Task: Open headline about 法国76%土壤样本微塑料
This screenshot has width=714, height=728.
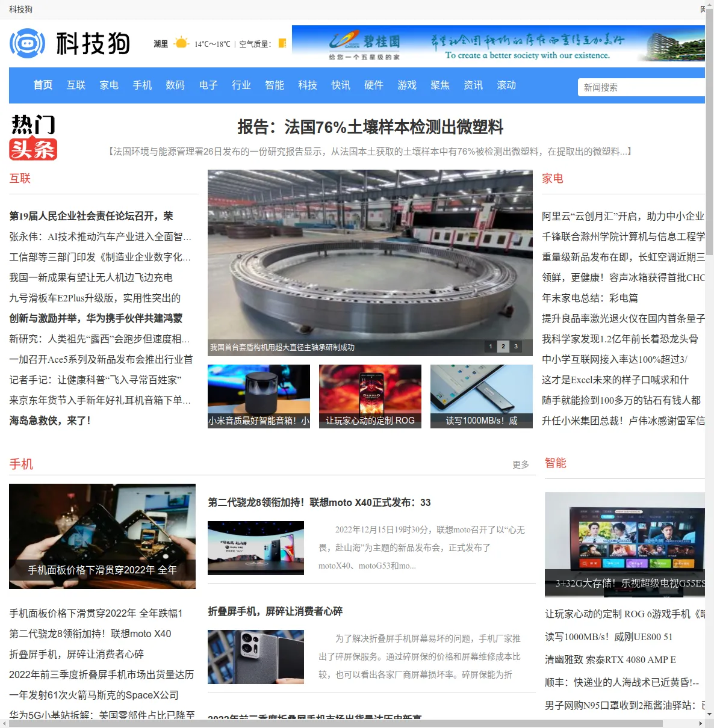Action: pyautogui.click(x=370, y=127)
